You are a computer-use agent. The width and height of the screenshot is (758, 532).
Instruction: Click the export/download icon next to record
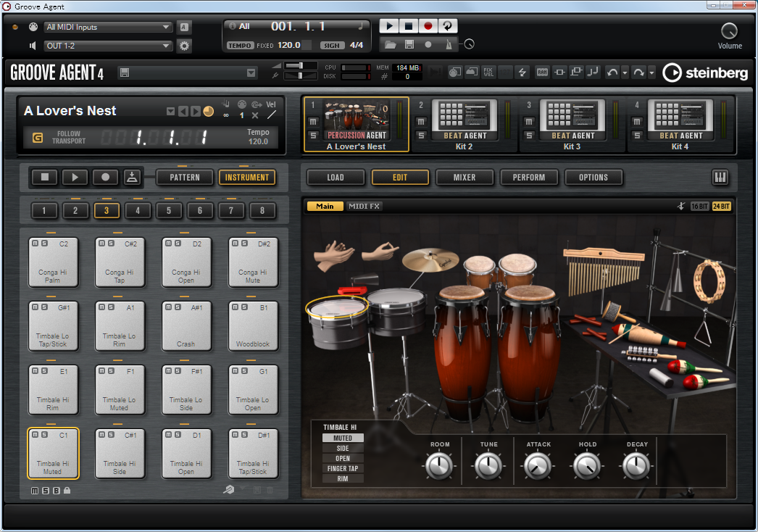132,177
